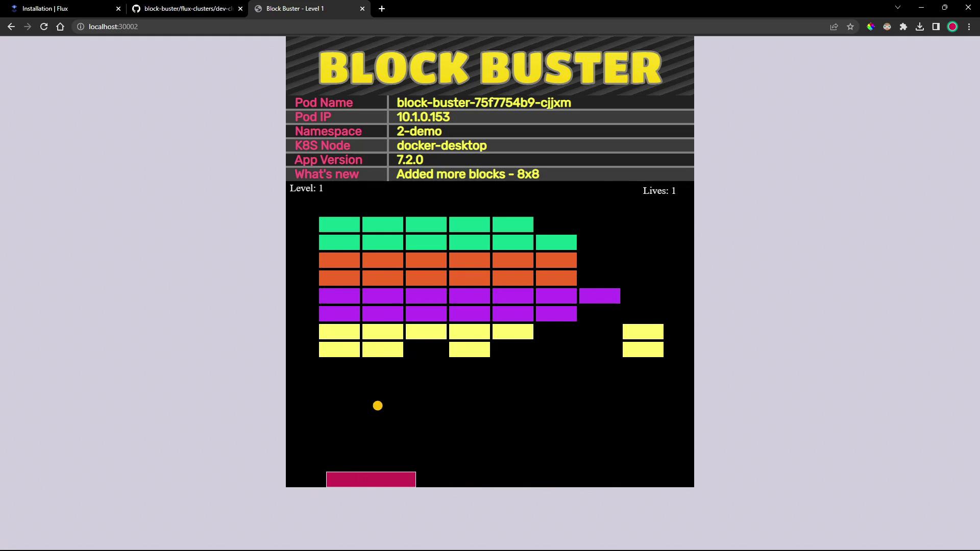980x551 pixels.
Task: View site information icon
Action: [x=81, y=27]
